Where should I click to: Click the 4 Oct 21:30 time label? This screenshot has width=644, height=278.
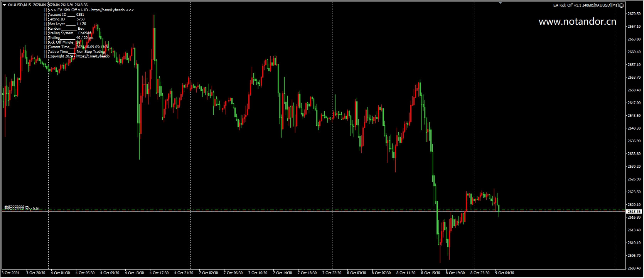click(184, 273)
